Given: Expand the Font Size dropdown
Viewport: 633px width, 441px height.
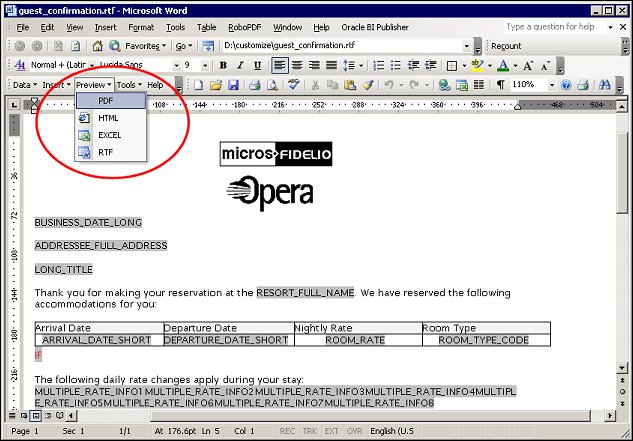Looking at the screenshot, I should click(x=205, y=65).
